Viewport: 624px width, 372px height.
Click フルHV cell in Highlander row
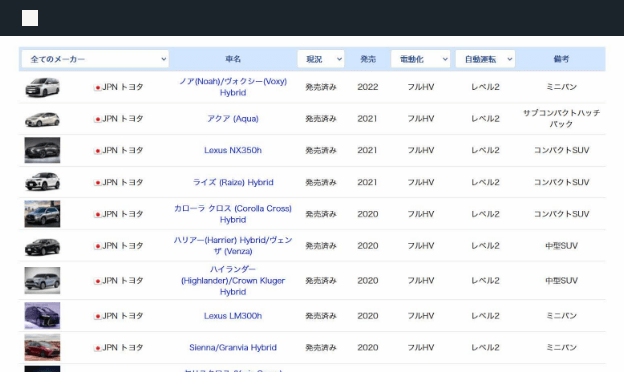point(420,280)
